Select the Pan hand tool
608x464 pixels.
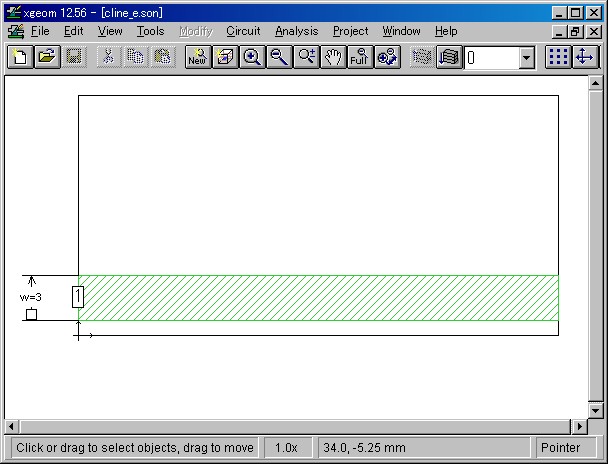333,57
